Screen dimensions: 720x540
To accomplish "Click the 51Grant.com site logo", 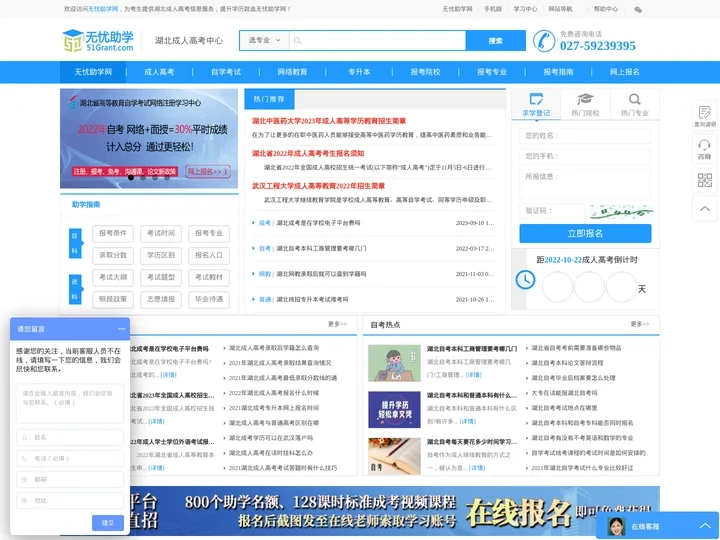I will [x=98, y=40].
